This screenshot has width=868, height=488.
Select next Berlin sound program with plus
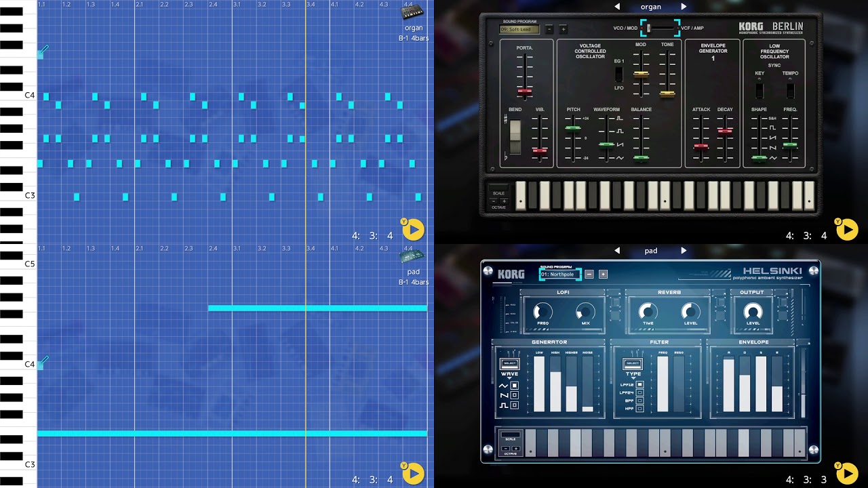click(563, 29)
